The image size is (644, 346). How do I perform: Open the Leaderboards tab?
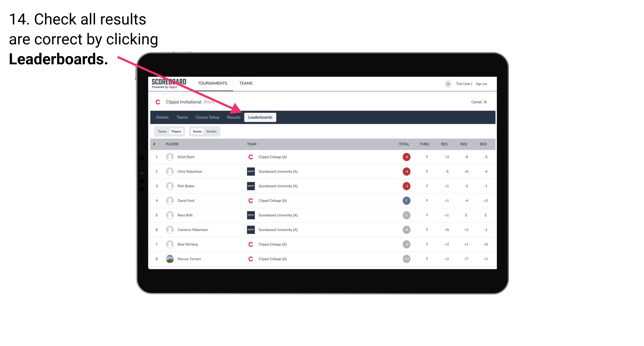click(260, 117)
